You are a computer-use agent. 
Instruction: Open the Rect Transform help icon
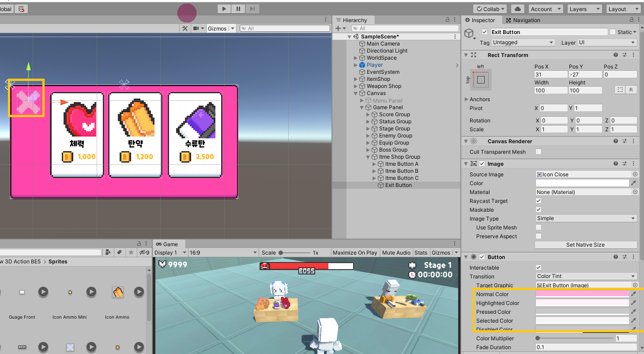615,55
